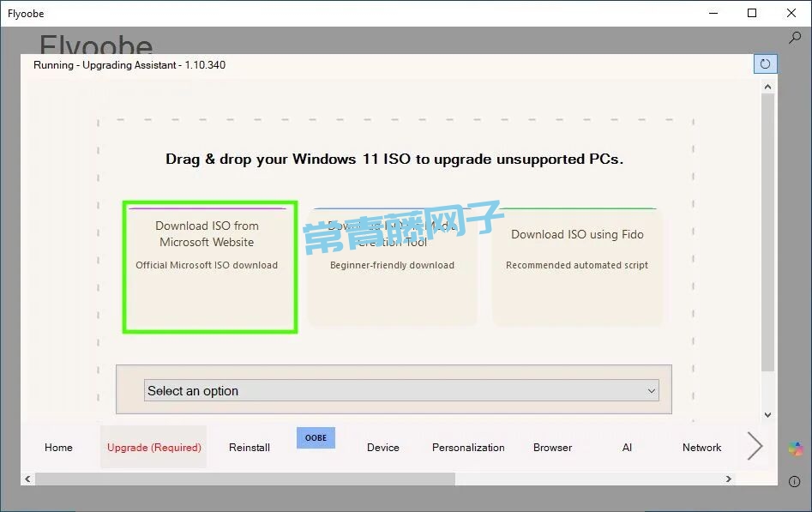The height and width of the screenshot is (512, 812).
Task: Open the colorful pinwheel icon
Action: click(796, 449)
